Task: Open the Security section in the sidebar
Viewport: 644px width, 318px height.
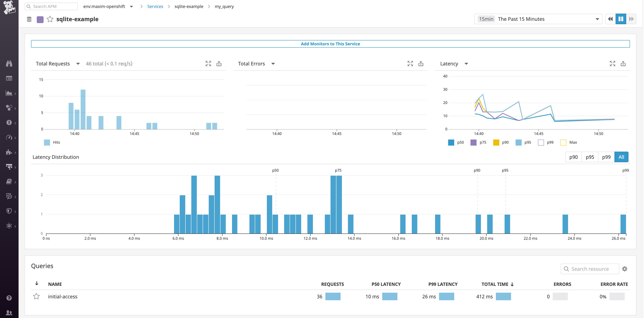Action: 9,211
